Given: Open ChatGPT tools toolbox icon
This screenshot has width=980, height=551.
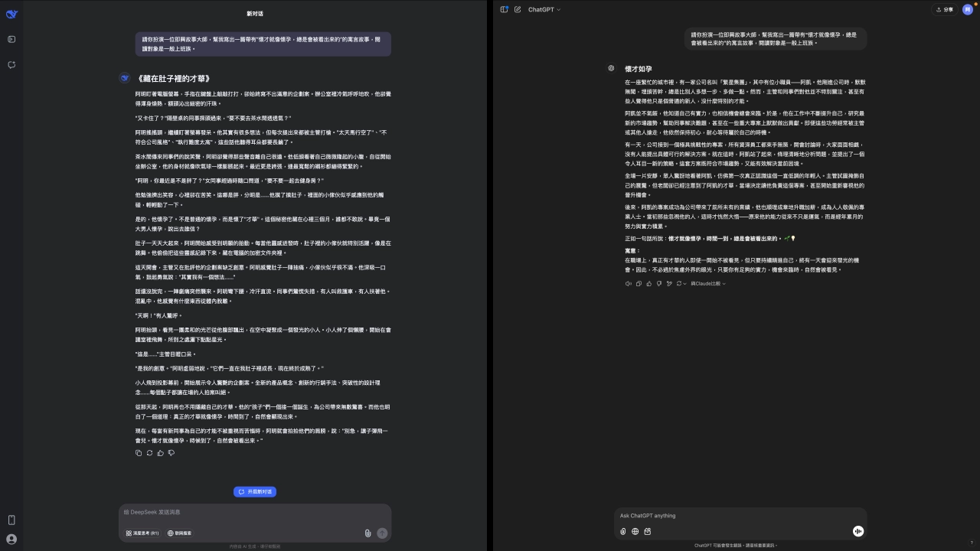Looking at the screenshot, I should (x=648, y=531).
